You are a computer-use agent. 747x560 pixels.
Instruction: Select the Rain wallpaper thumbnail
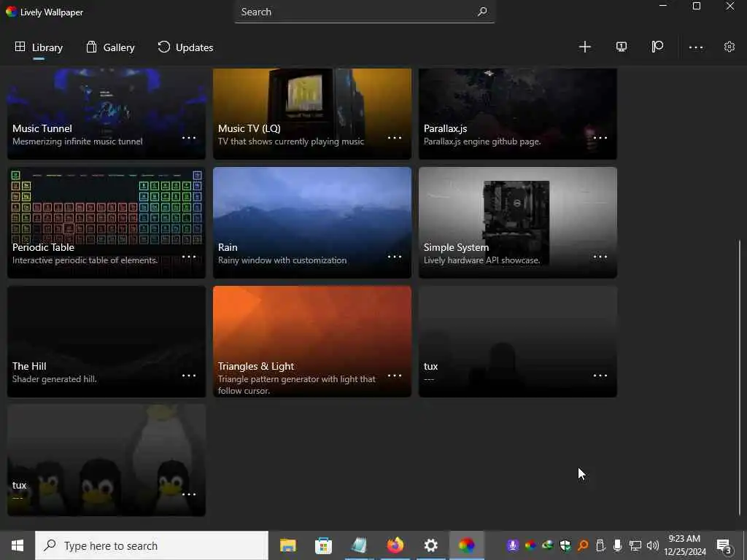pyautogui.click(x=312, y=222)
